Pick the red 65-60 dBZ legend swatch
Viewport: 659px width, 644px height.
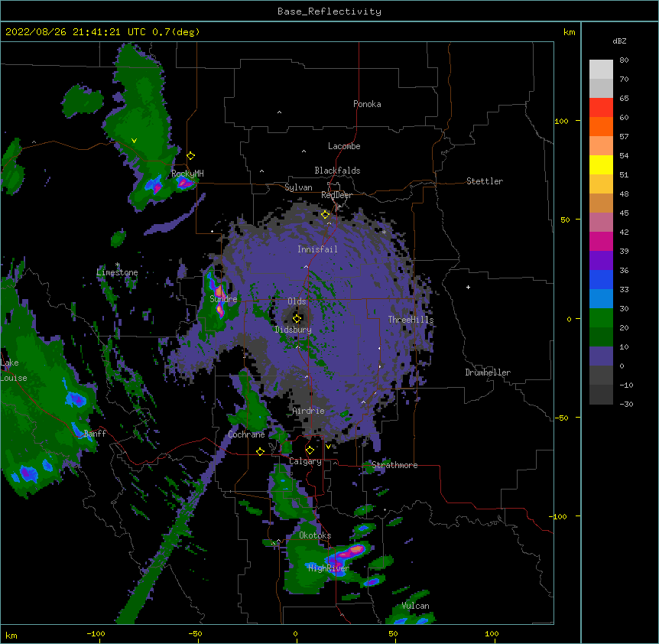[601, 107]
